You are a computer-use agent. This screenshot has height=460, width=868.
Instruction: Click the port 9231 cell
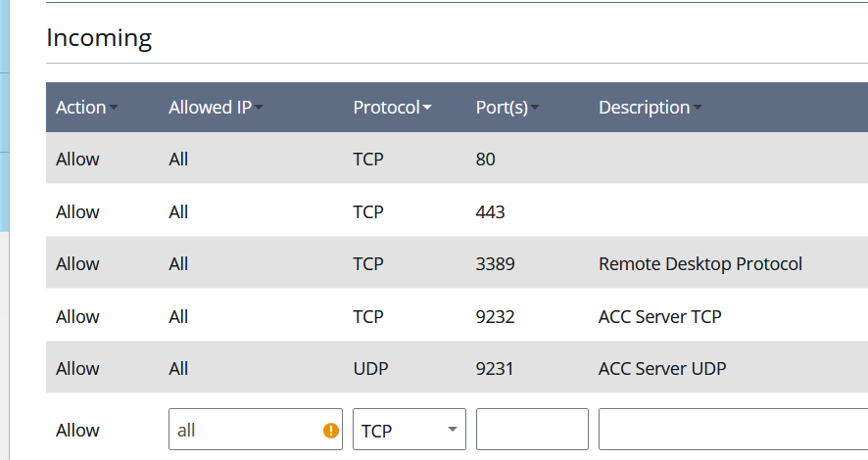click(495, 369)
